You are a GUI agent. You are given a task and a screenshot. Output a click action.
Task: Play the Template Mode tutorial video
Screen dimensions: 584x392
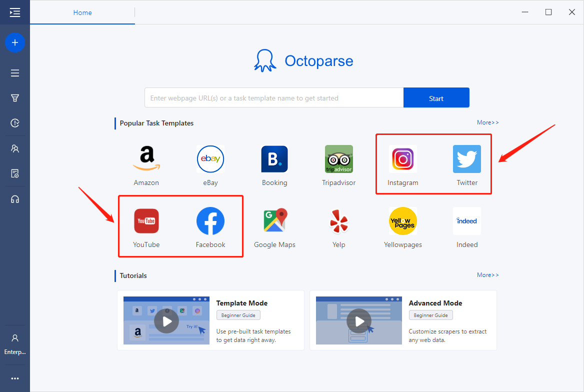tap(166, 321)
